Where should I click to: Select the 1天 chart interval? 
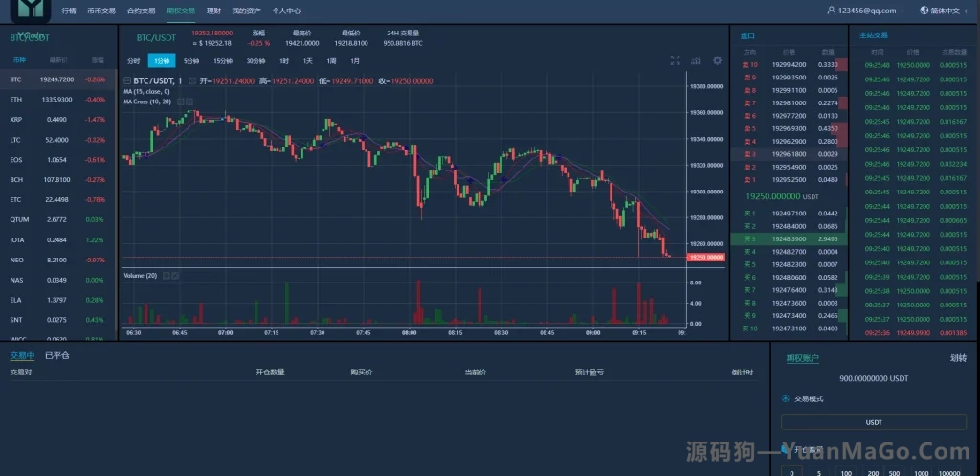[307, 61]
